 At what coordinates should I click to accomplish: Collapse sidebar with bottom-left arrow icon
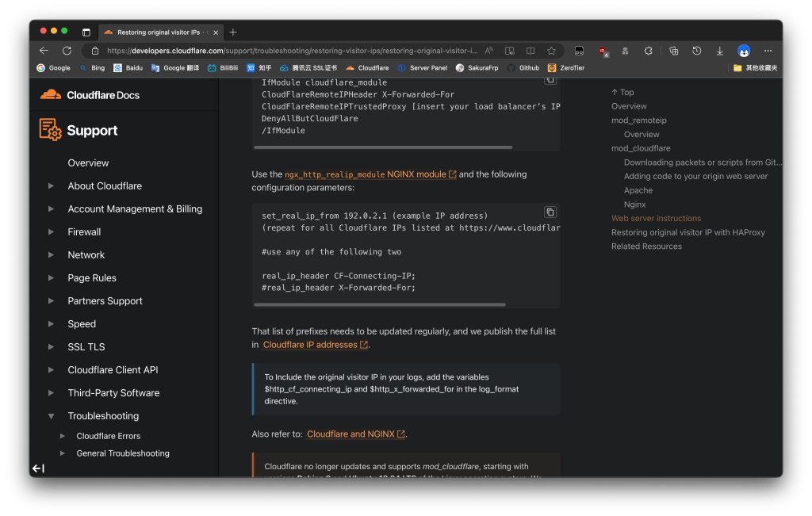click(38, 468)
